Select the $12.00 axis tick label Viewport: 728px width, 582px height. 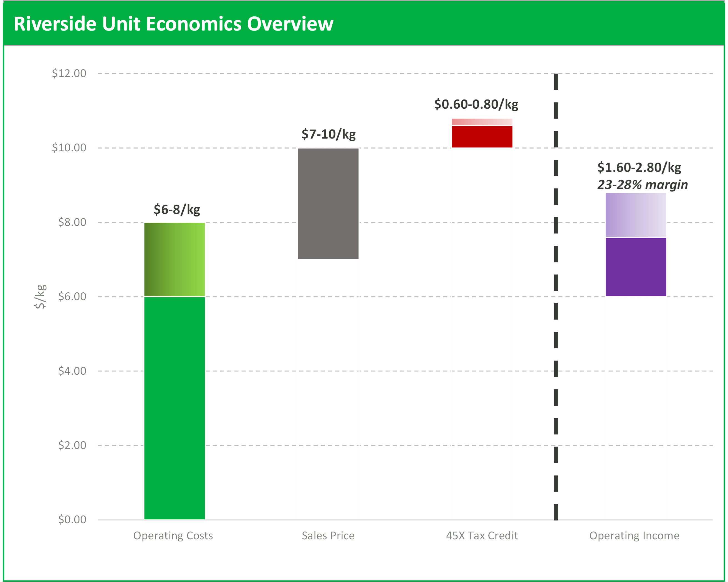(x=69, y=73)
